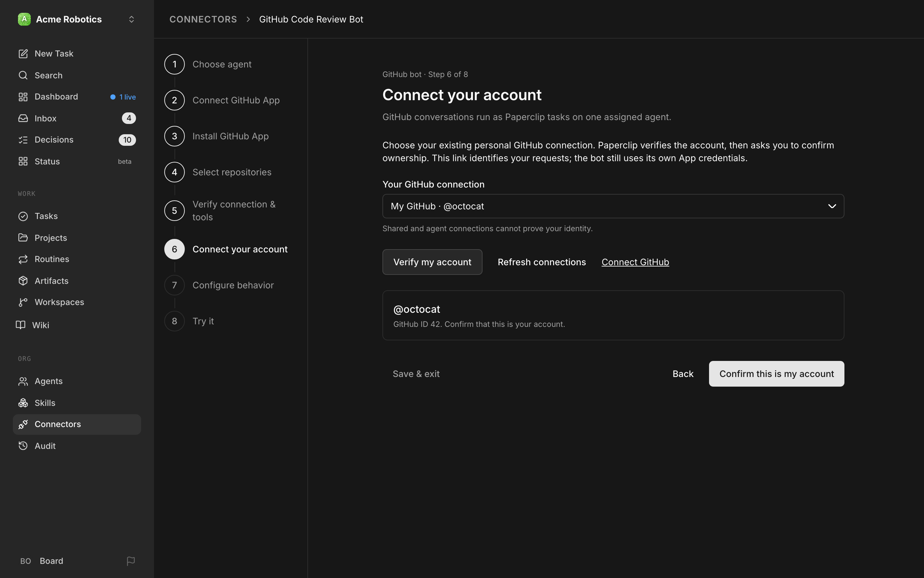Open the Dashboard grid icon
This screenshot has width=924, height=578.
tap(23, 97)
